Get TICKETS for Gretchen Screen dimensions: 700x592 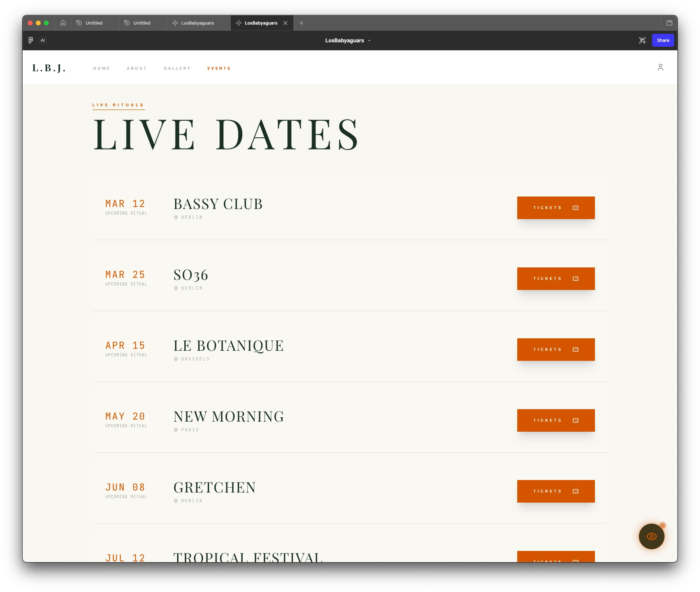[556, 491]
